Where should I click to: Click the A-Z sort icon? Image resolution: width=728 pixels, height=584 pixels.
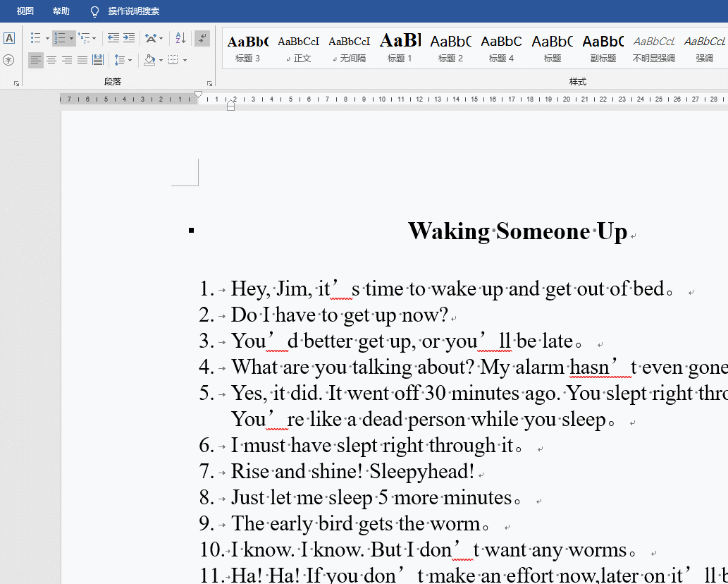point(180,38)
